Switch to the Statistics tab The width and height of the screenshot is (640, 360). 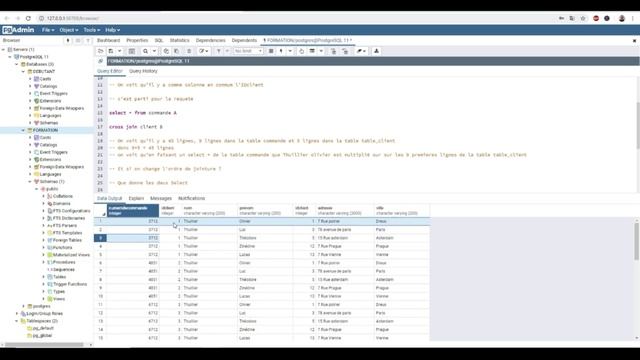click(x=180, y=40)
